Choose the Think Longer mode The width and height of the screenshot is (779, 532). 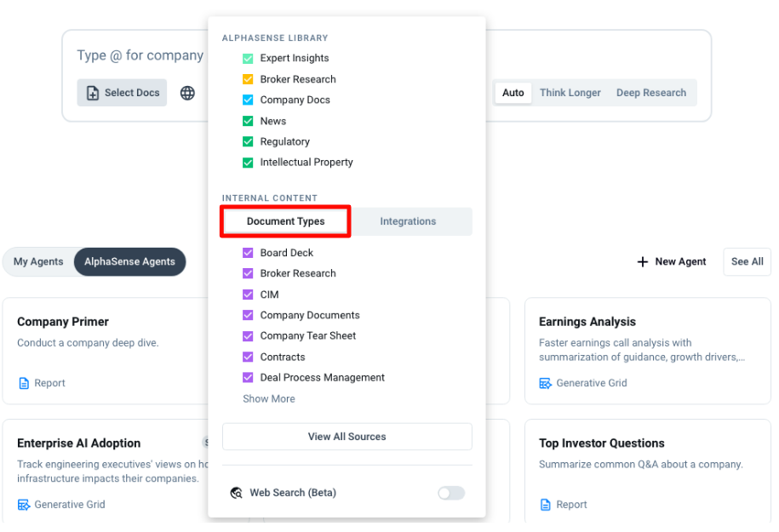click(570, 93)
